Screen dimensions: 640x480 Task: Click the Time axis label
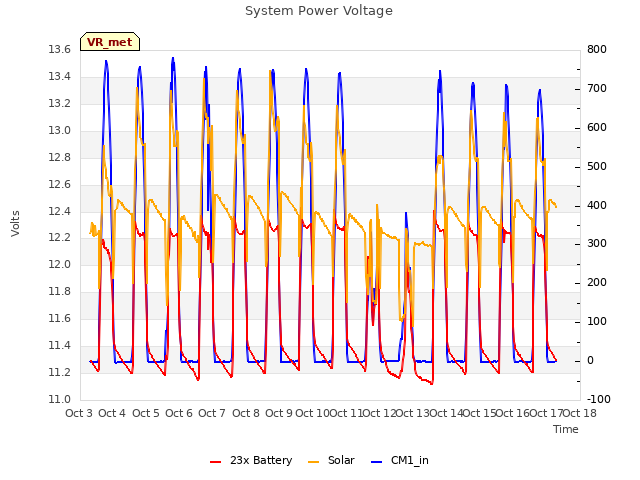pos(566,429)
